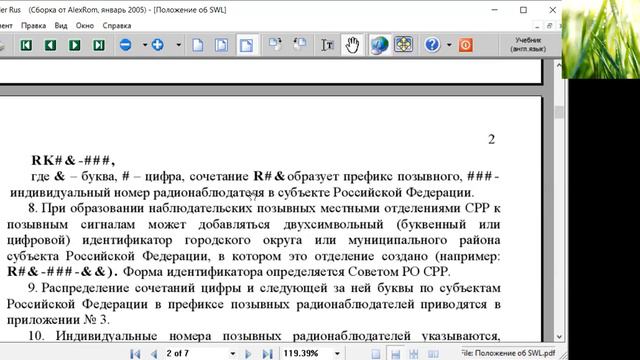The image size is (640, 360).
Task: Click the Учебник (англ.язык) toolbar button
Action: [x=528, y=44]
